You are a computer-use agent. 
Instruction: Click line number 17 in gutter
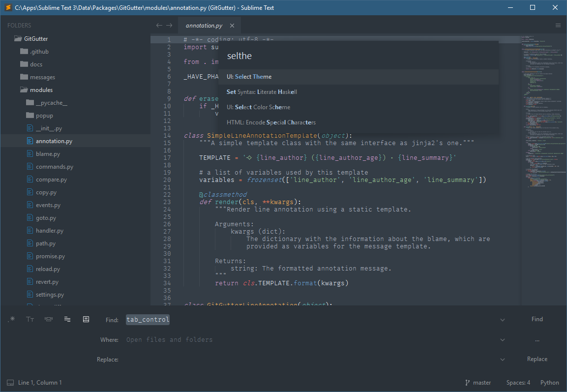(167, 158)
